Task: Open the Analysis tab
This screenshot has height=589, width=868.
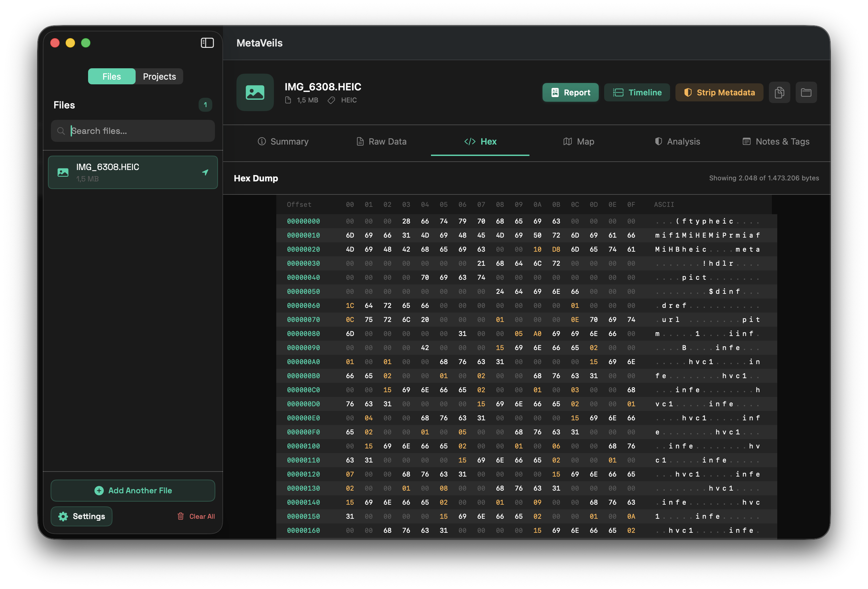Action: click(677, 142)
